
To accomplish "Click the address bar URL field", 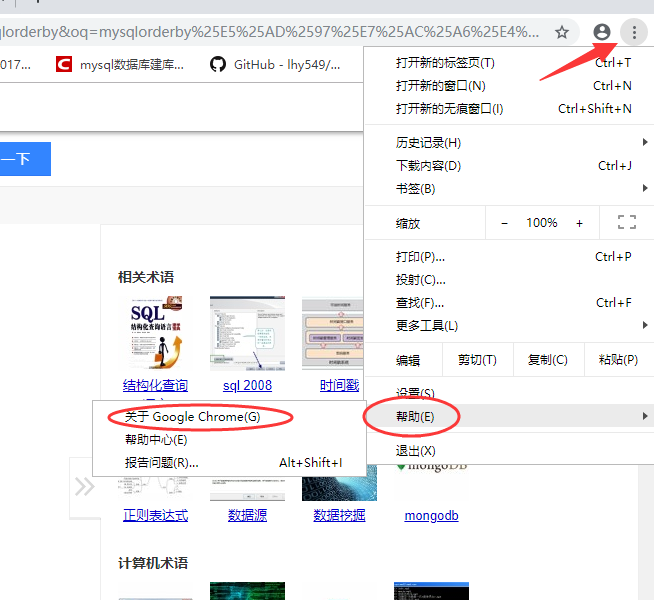I will coord(271,32).
